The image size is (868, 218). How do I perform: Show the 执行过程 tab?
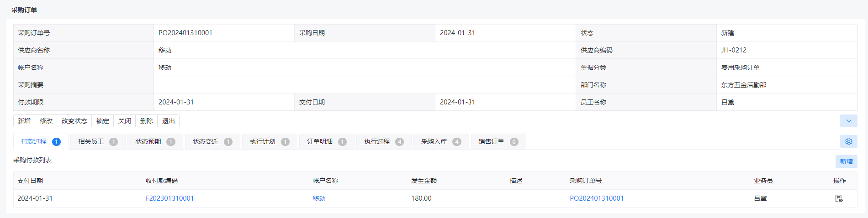point(383,141)
